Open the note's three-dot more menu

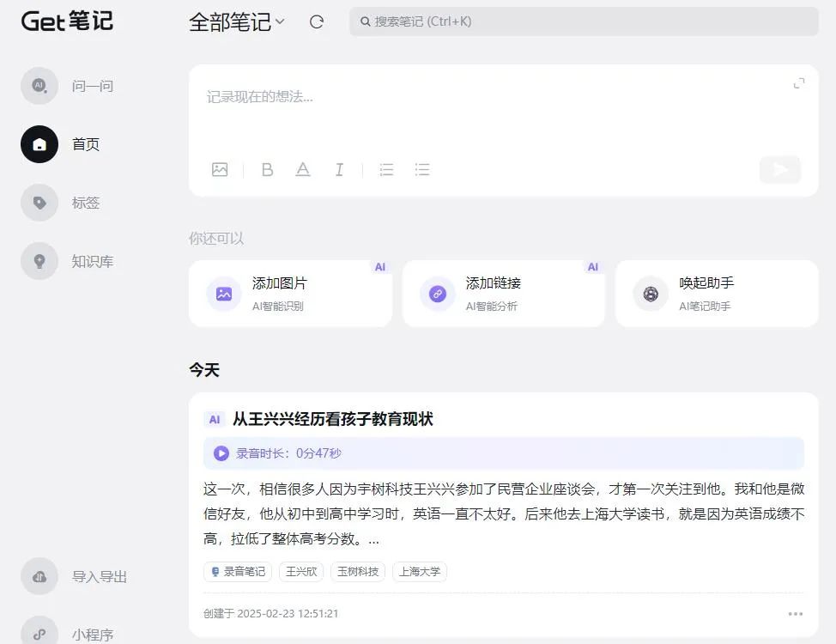coord(796,614)
